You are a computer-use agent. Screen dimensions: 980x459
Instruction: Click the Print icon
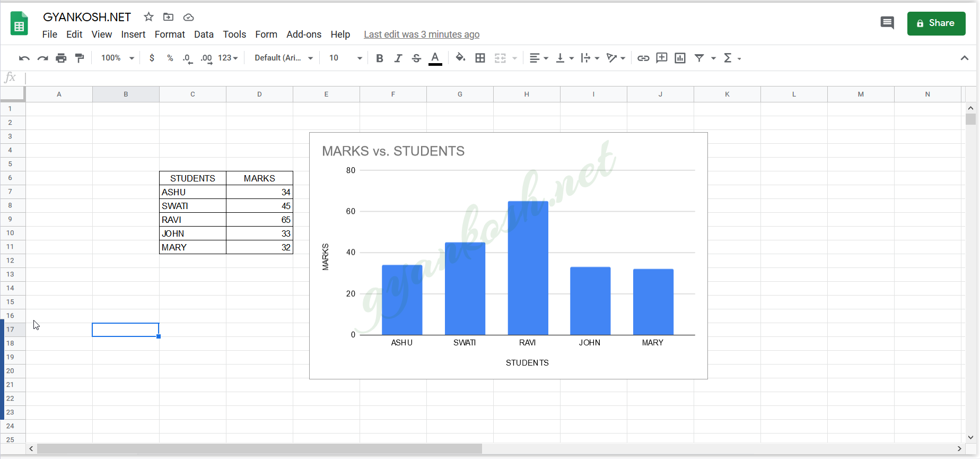tap(61, 58)
